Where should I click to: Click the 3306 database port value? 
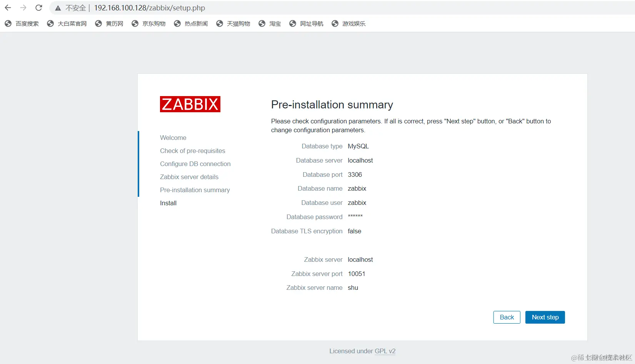click(x=355, y=175)
